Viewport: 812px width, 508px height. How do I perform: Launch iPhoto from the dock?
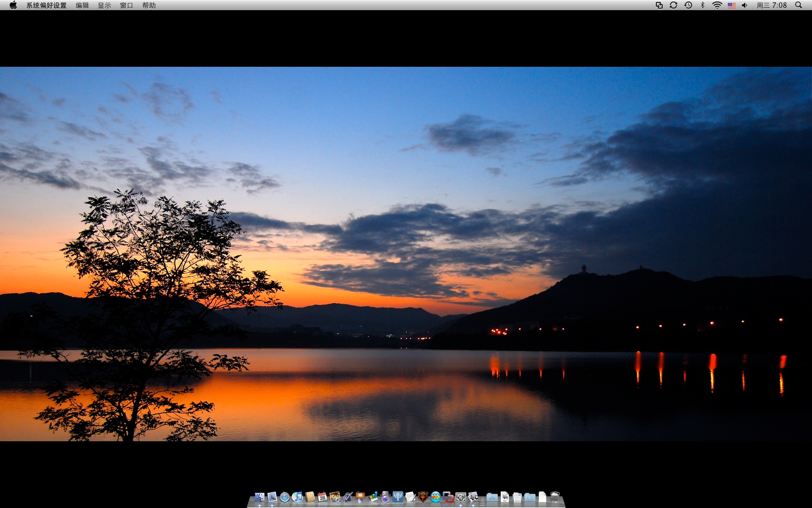pyautogui.click(x=335, y=497)
